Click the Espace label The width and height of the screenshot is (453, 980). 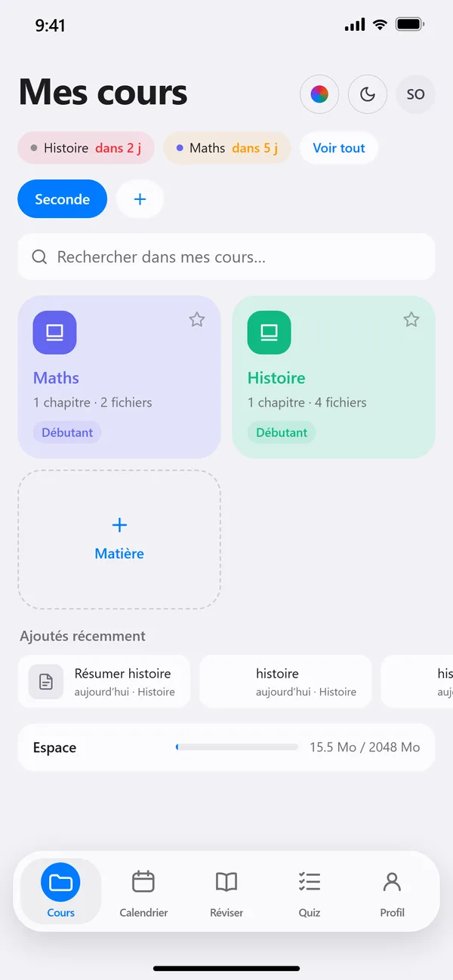tap(54, 748)
